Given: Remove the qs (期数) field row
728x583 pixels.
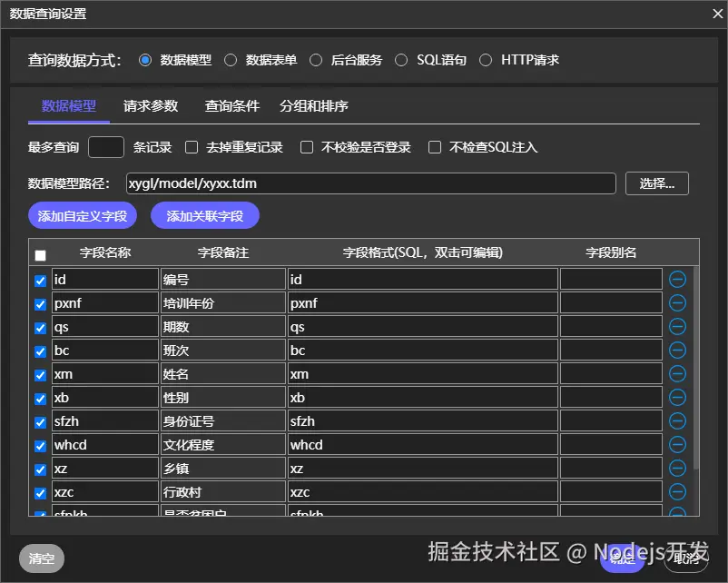Looking at the screenshot, I should [677, 326].
